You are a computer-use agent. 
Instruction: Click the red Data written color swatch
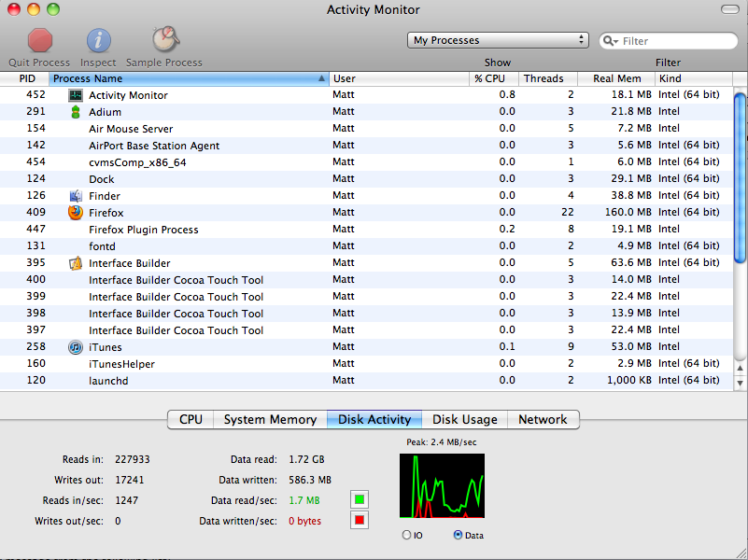tap(360, 520)
